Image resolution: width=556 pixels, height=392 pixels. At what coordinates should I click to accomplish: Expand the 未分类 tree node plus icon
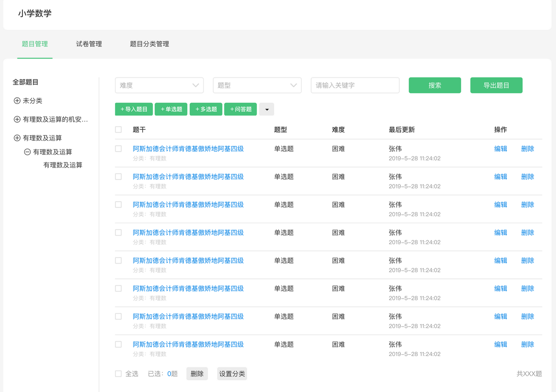(17, 101)
